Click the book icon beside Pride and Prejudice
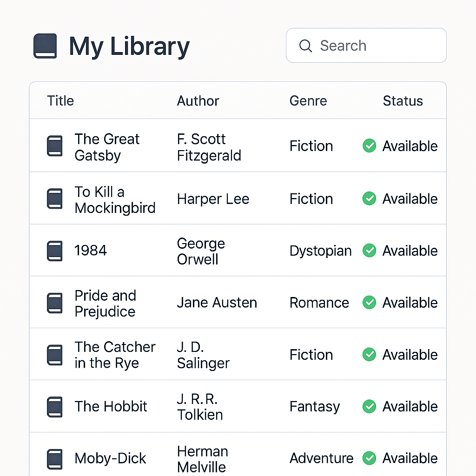476x476 pixels. [54, 302]
